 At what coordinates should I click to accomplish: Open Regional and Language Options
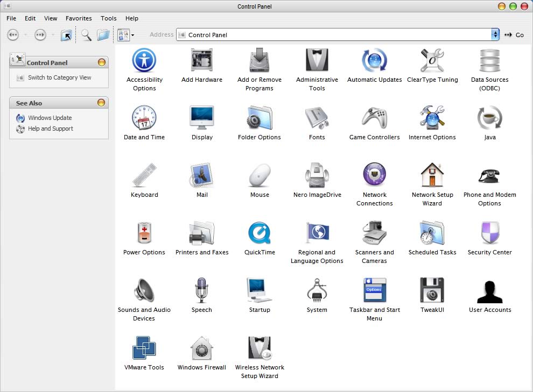317,233
